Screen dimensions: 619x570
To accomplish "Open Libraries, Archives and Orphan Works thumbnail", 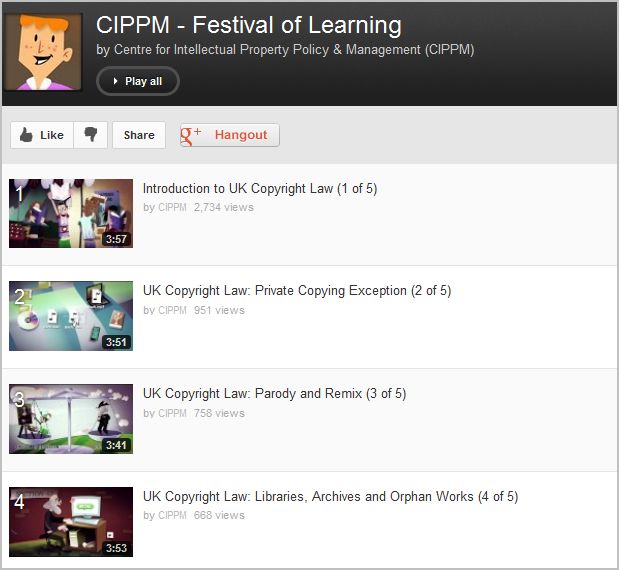I will (71, 522).
